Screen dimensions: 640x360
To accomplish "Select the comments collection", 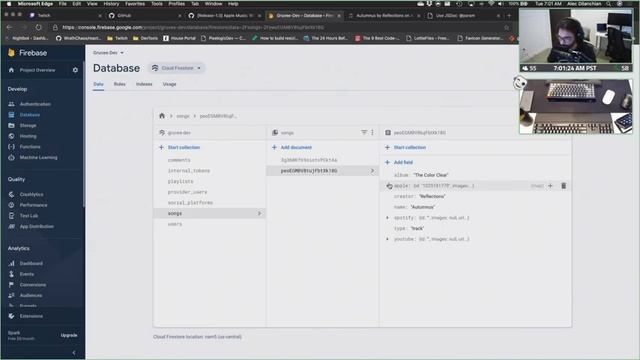I will click(x=179, y=160).
